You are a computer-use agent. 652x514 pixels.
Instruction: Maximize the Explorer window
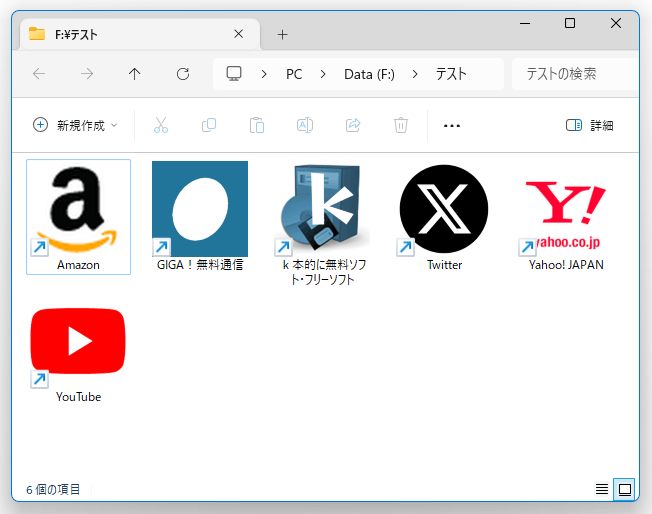click(x=570, y=23)
